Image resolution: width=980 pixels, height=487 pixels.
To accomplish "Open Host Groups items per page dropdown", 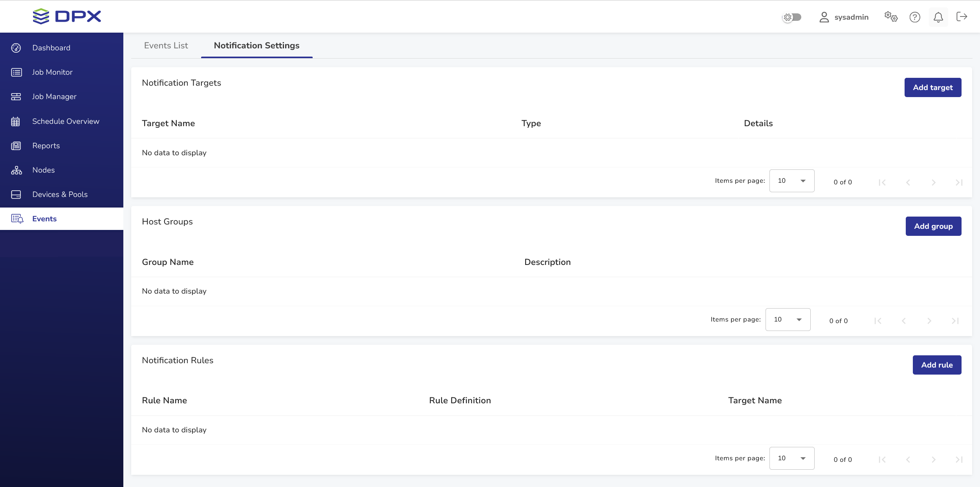I will (x=788, y=320).
